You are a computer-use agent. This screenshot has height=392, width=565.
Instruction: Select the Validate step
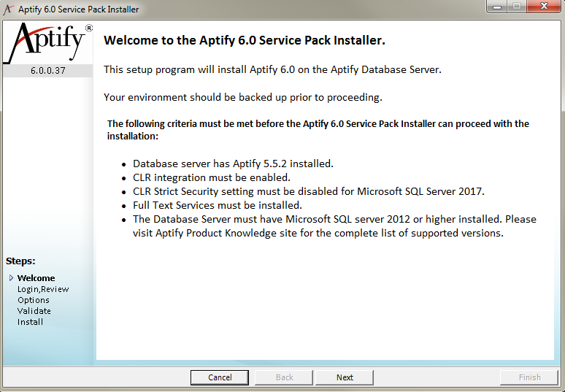(x=34, y=310)
